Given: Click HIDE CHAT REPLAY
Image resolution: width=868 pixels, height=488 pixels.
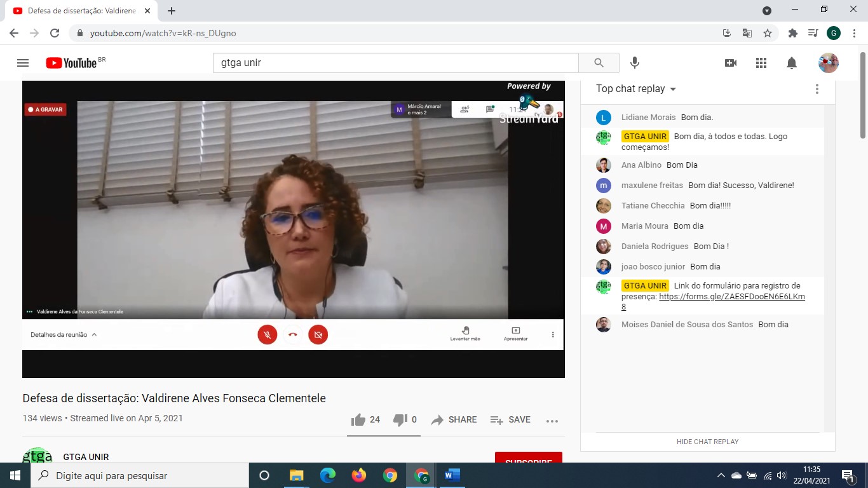Looking at the screenshot, I should (707, 442).
